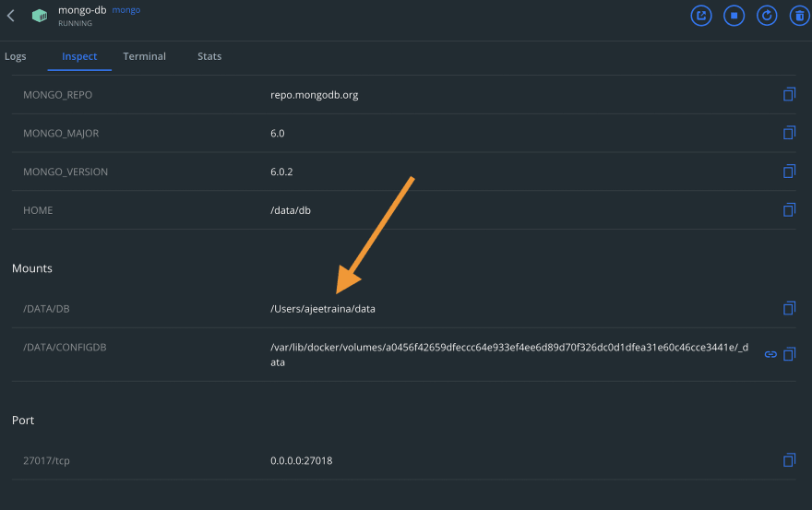The height and width of the screenshot is (510, 812).
Task: Copy the MONGO_MAJOR value
Action: 789,133
